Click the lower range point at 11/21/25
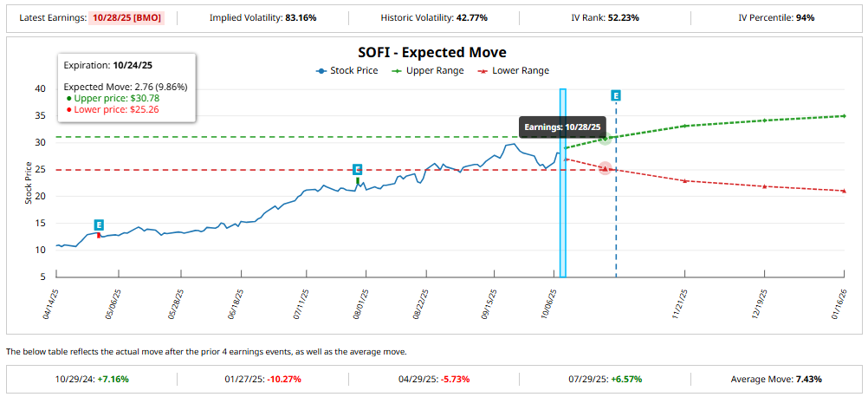The image size is (868, 397). pos(684,180)
